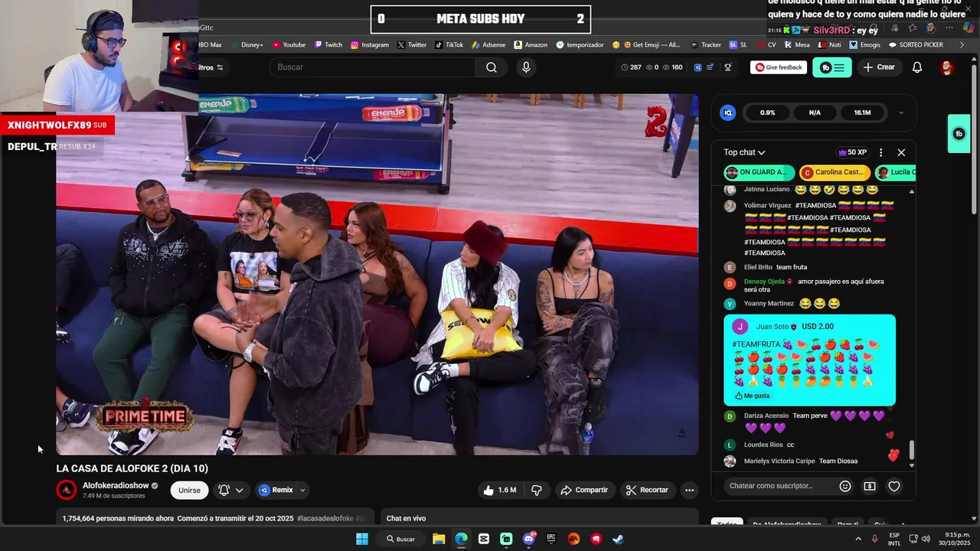This screenshot has height=551, width=980.
Task: Open the Remix dropdown arrow
Action: pos(302,490)
